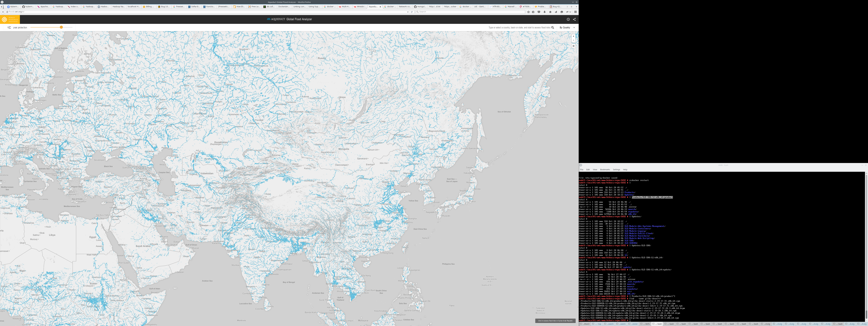Toggle the hatched layer button below zoom controls
This screenshot has width=868, height=326.
pos(574,46)
